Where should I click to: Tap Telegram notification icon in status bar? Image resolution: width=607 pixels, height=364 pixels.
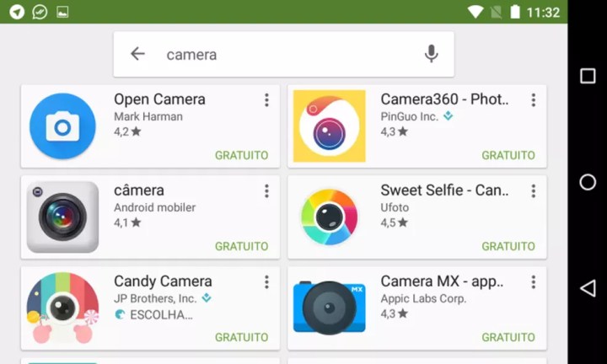point(17,12)
